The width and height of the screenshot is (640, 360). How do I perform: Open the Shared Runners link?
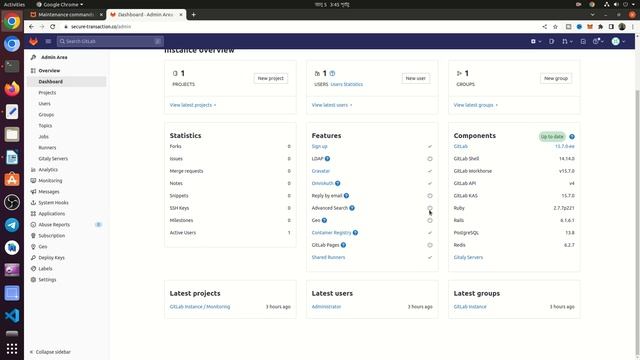(x=328, y=258)
